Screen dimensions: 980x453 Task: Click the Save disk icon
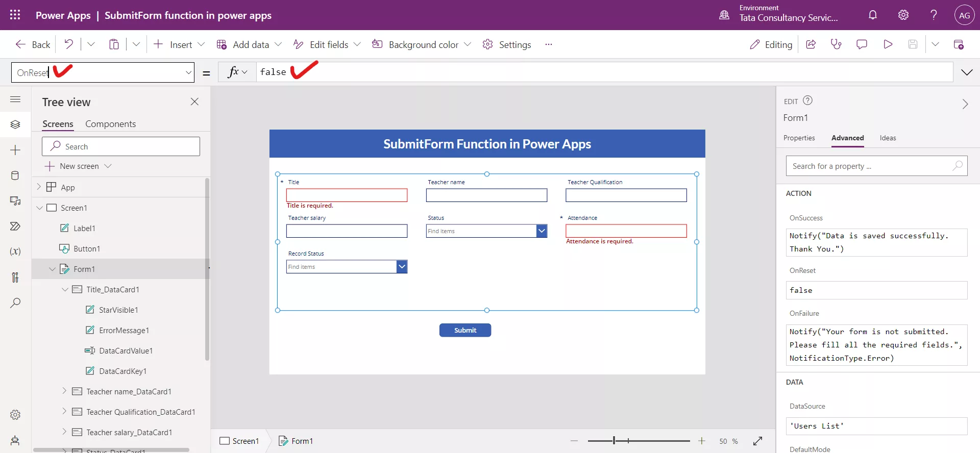click(913, 44)
